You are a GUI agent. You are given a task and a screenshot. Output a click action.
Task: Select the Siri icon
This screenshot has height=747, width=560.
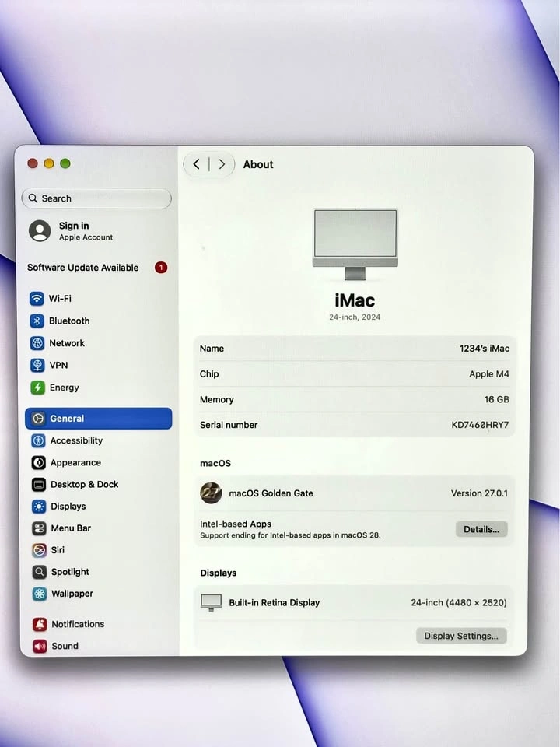[x=39, y=550]
